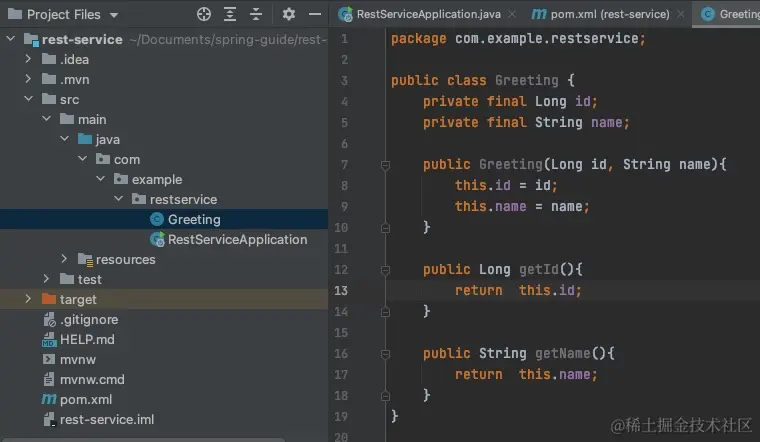Screen dimensions: 760x442
Task: Select rest-service.iml file
Action: click(x=107, y=419)
